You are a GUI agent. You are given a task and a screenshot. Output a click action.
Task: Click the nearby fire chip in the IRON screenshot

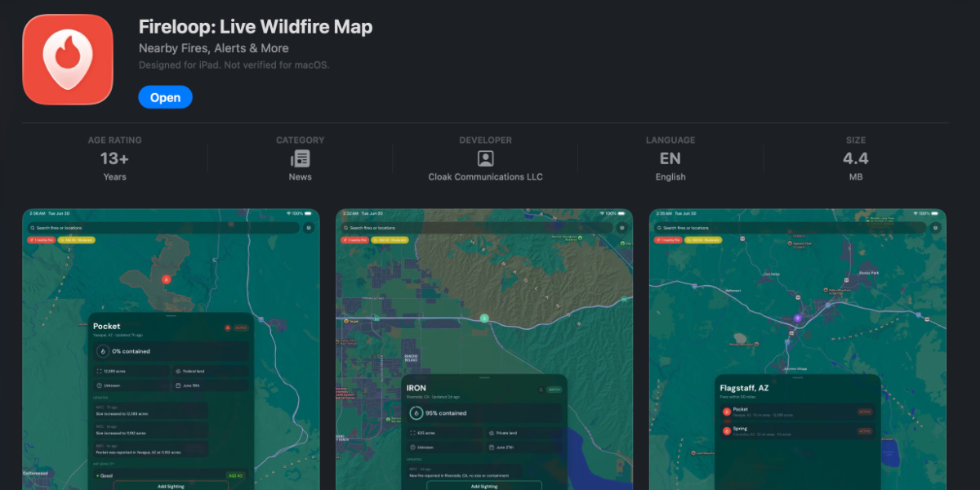click(354, 240)
